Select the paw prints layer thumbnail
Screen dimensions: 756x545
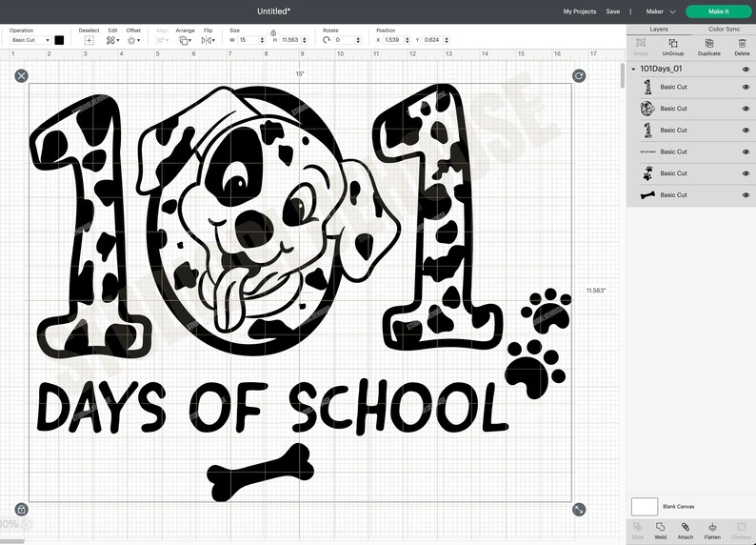click(647, 173)
